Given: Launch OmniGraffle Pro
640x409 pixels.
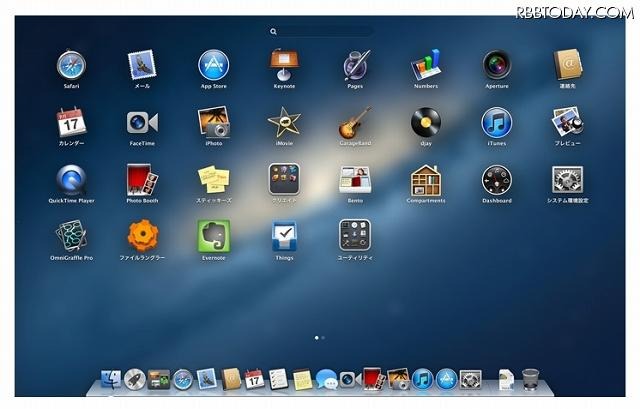Looking at the screenshot, I should point(71,237).
